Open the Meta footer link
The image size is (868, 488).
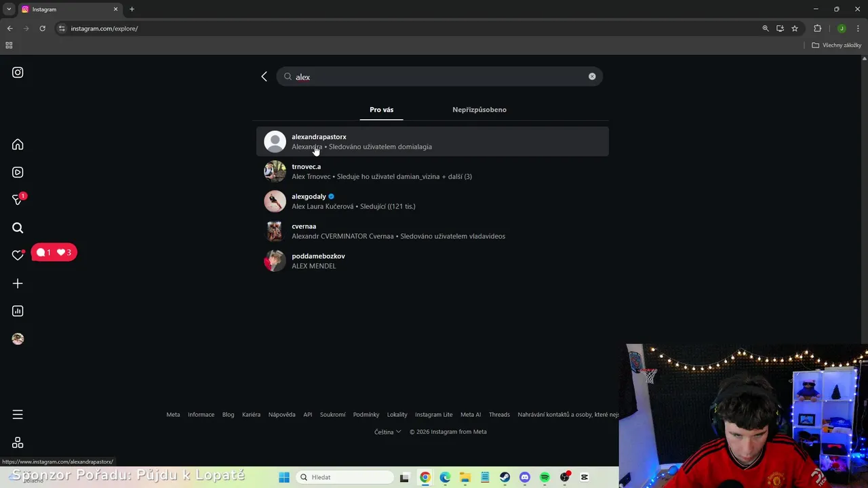pos(173,415)
